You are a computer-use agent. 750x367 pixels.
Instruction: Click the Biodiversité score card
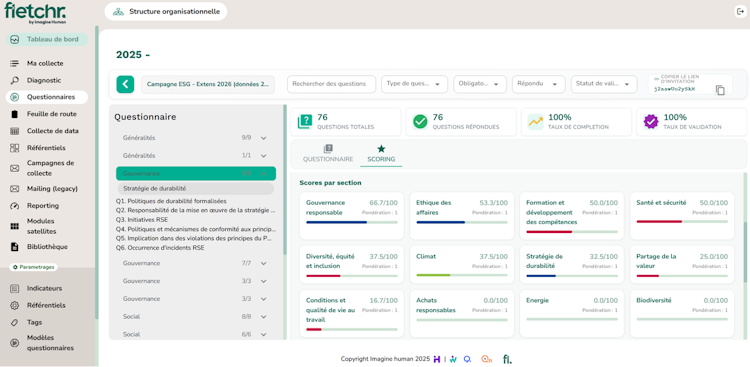(x=682, y=313)
